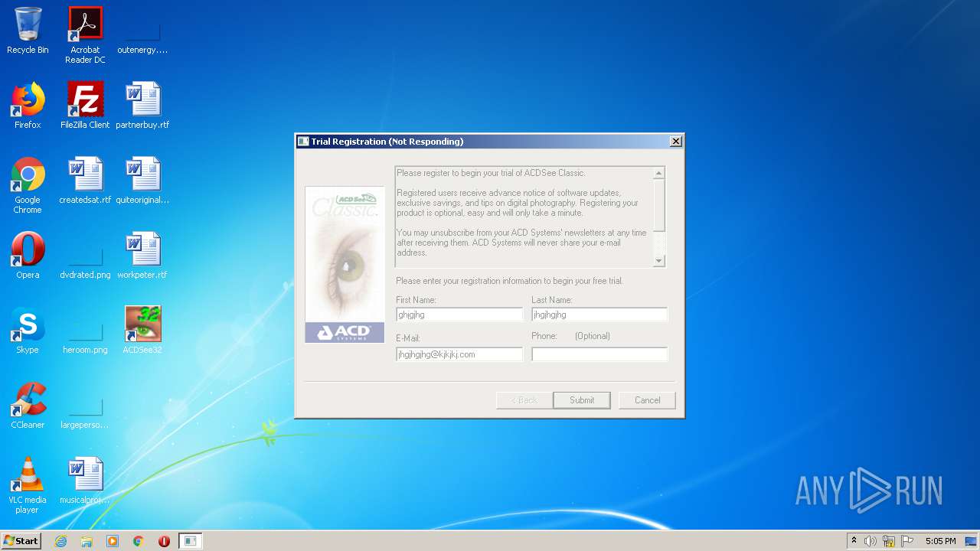
Task: Launch Opera desktop shortcut
Action: [28, 256]
